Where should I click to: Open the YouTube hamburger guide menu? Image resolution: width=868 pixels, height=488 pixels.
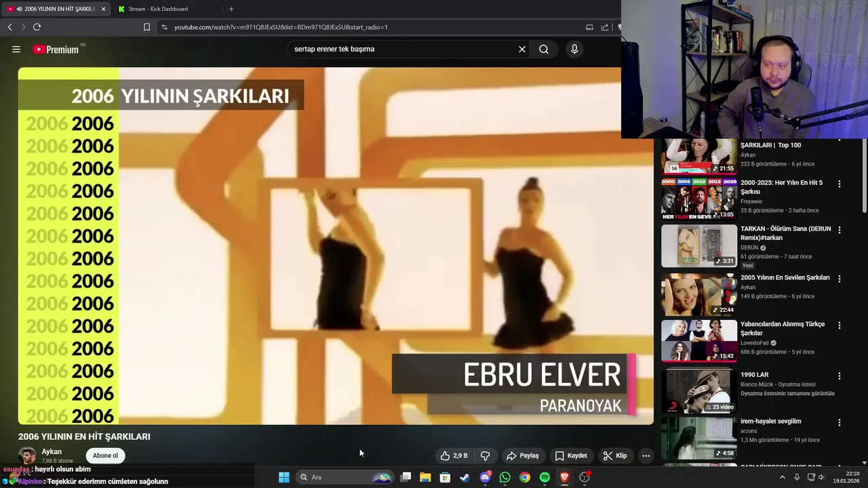[16, 49]
